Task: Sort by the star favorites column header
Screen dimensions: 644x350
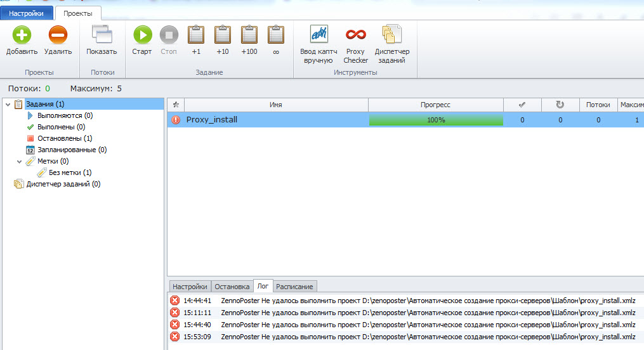Action: pos(176,105)
